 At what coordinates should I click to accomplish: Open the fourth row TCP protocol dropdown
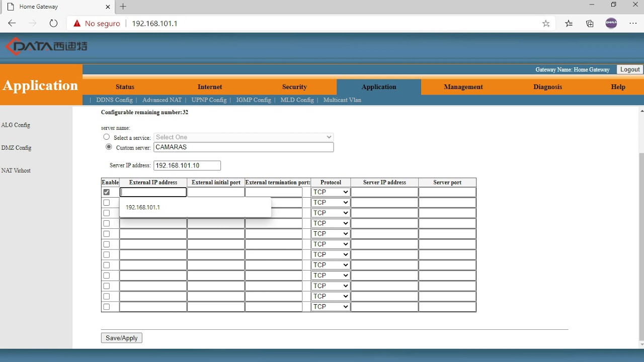pos(330,223)
